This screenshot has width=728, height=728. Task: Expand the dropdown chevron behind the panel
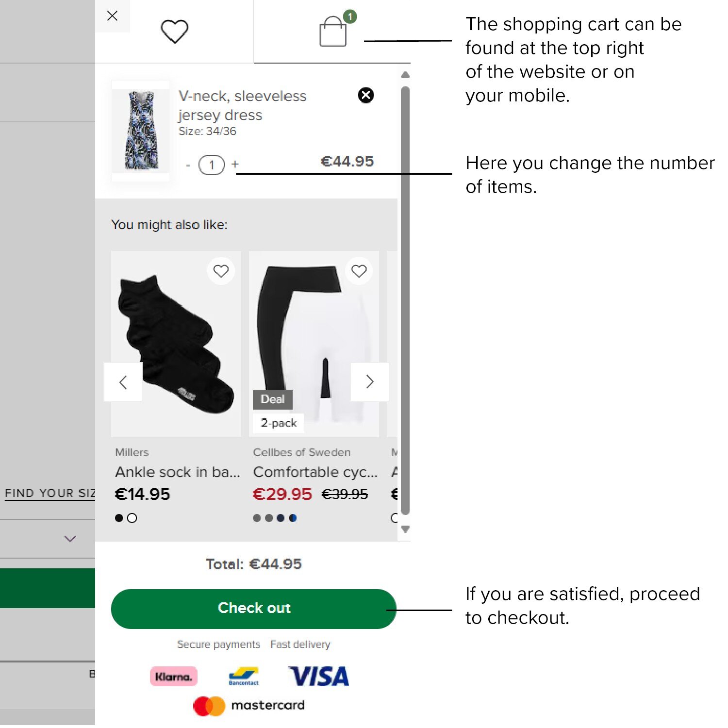coord(70,539)
